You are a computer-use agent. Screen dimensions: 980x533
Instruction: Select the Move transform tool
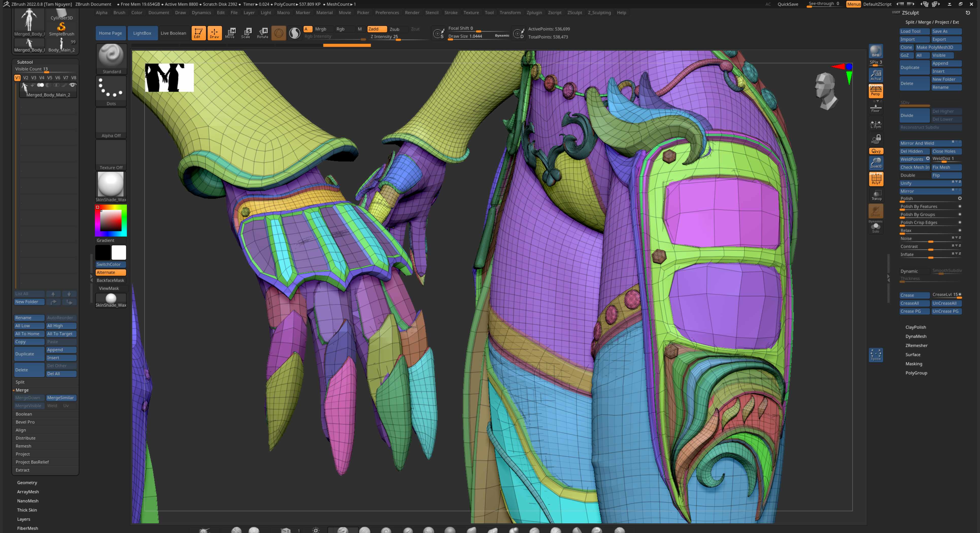point(230,33)
